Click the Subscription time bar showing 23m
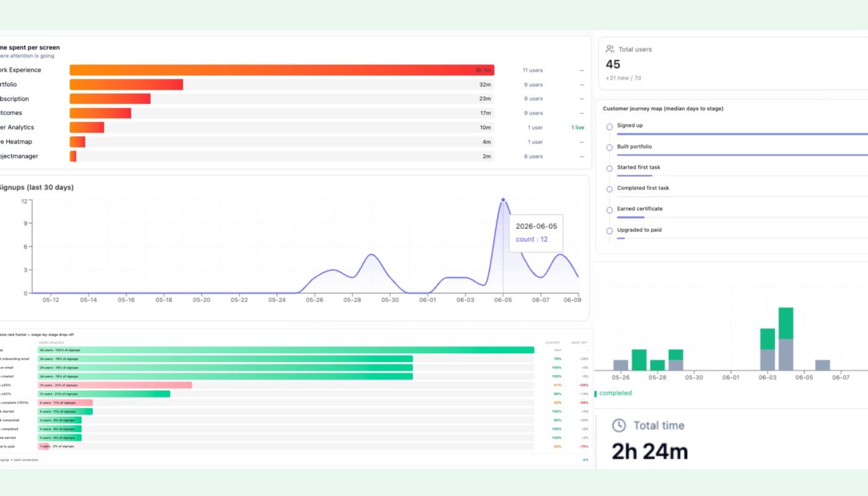The image size is (868, 496). [110, 99]
